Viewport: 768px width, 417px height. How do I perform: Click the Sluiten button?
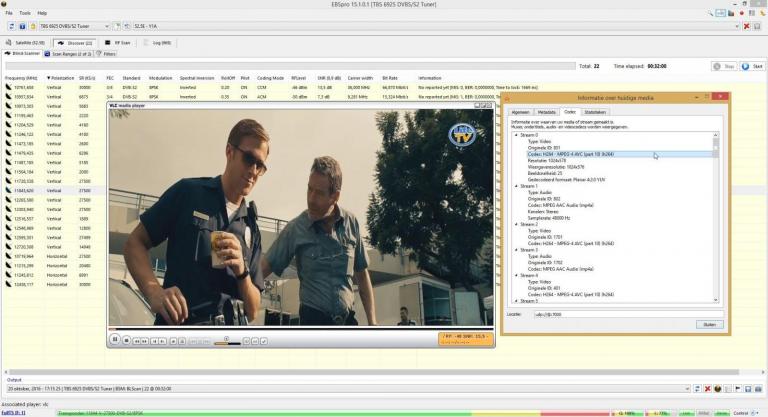708,325
